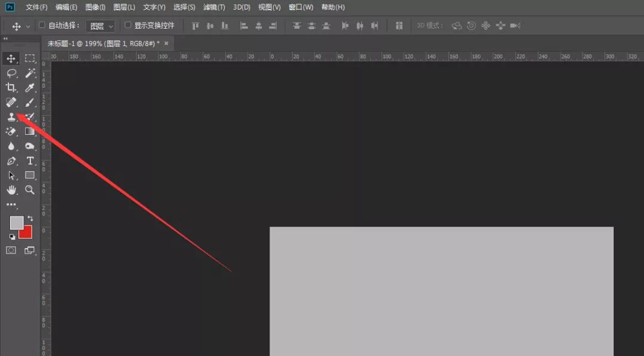Select the Hand tool

[11, 190]
